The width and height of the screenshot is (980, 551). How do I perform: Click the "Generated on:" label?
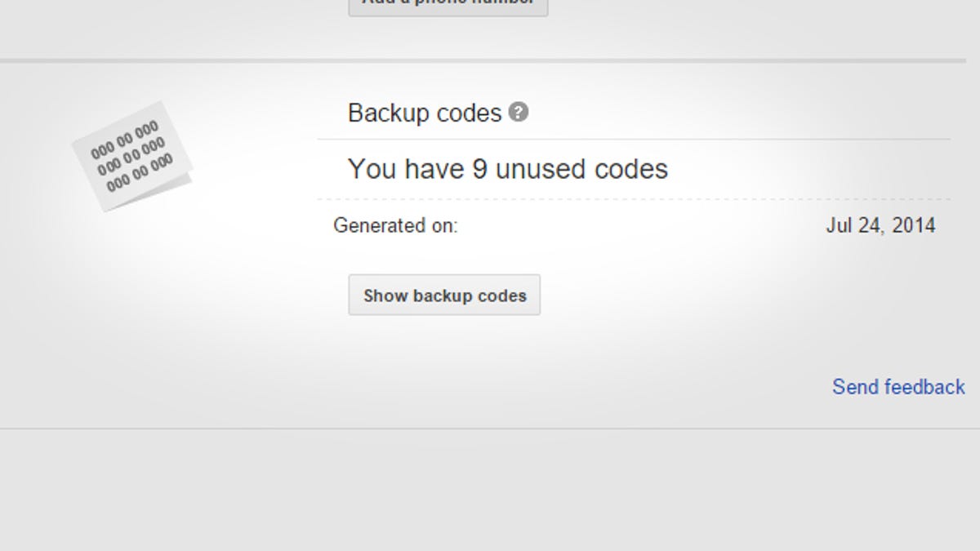point(395,226)
